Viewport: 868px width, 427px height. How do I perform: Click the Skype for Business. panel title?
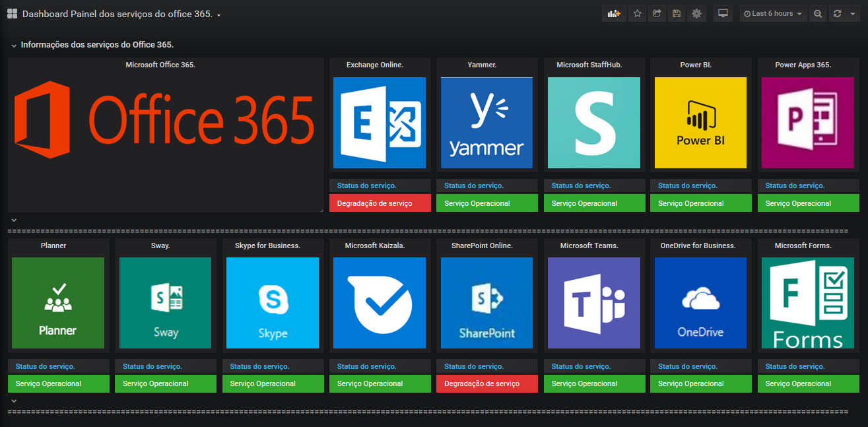click(268, 246)
